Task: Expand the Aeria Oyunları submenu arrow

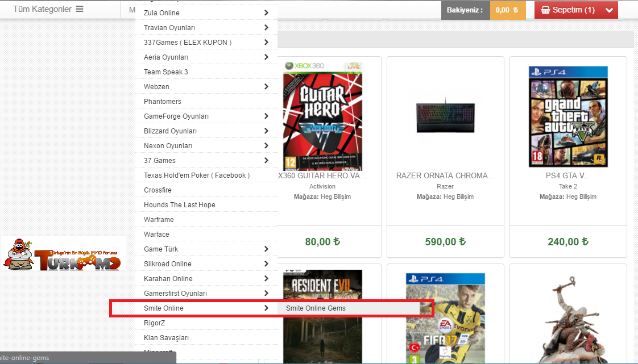Action: click(266, 57)
